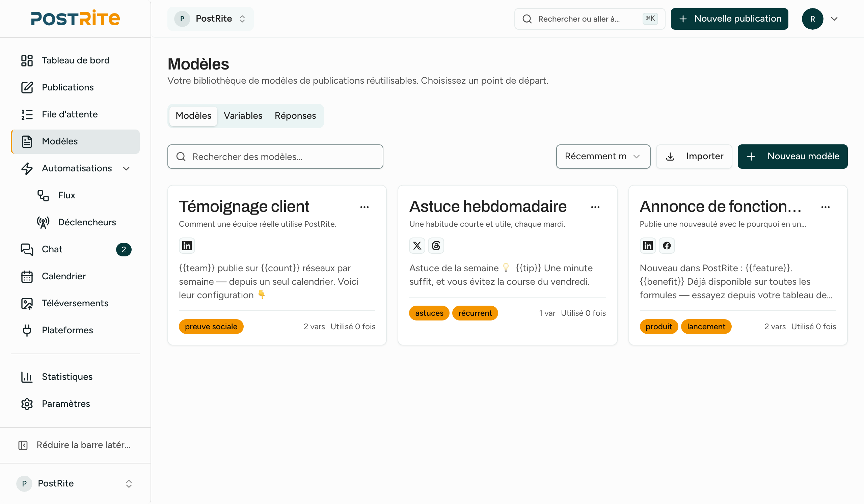Screen dimensions: 864x504
Task: Click LinkedIn icon on Annonce de fonction card
Action: click(x=648, y=246)
